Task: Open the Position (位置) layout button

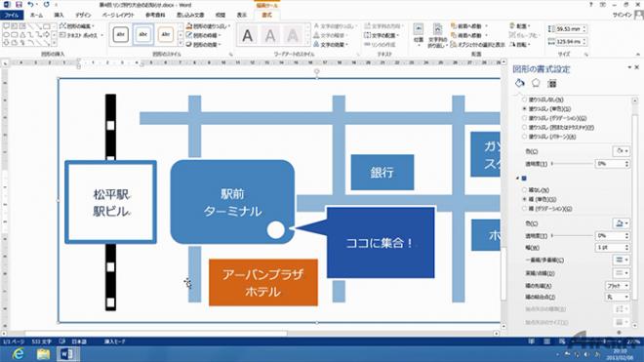Action: pyautogui.click(x=418, y=34)
